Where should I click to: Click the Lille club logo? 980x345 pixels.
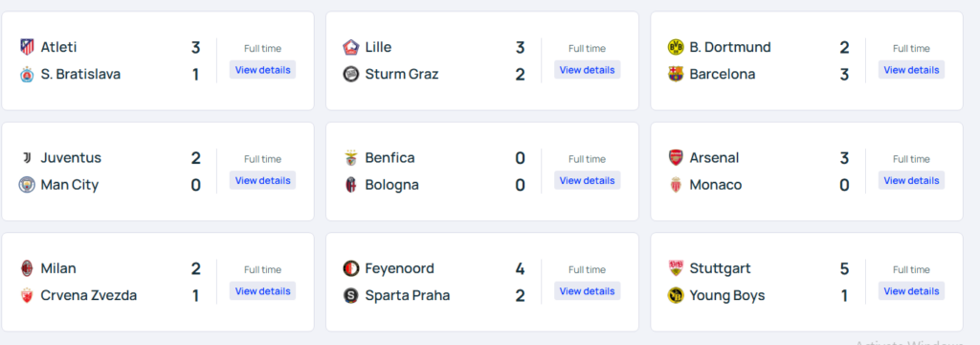tap(351, 47)
